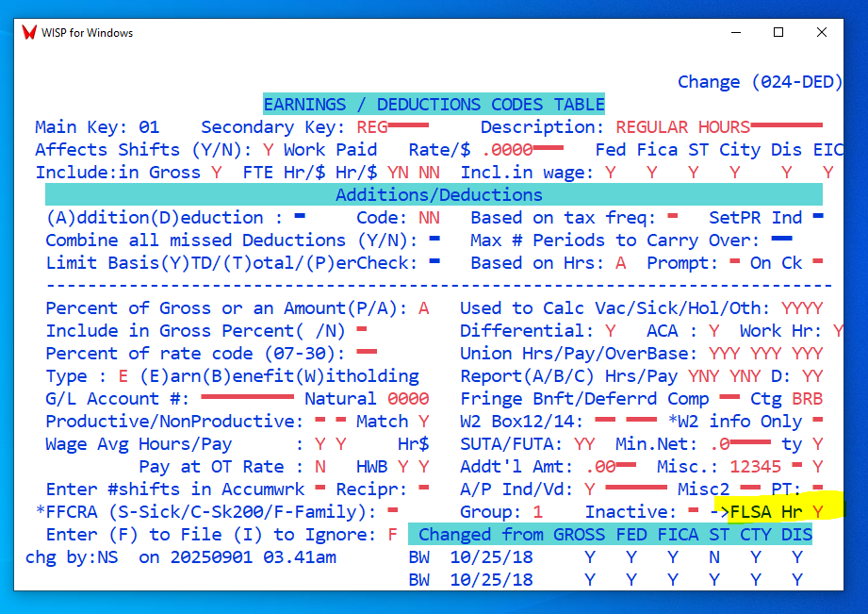868x614 pixels.
Task: Select the Natural 0000 field
Action: click(x=408, y=399)
